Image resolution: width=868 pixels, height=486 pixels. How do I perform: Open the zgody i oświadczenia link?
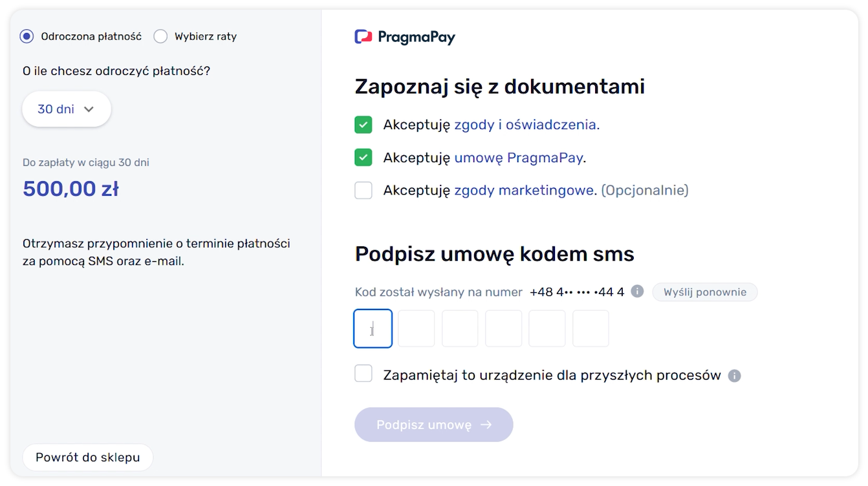(525, 125)
